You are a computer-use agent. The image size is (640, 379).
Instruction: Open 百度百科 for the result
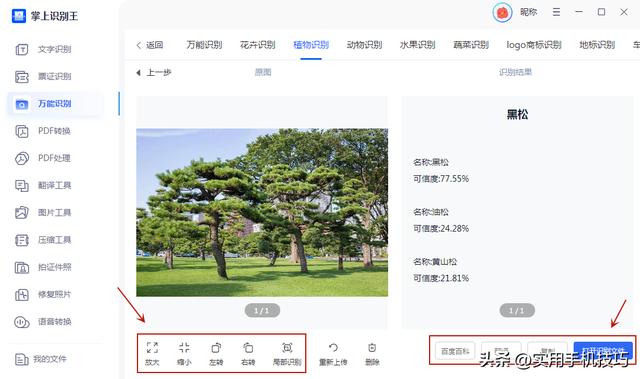(x=455, y=351)
